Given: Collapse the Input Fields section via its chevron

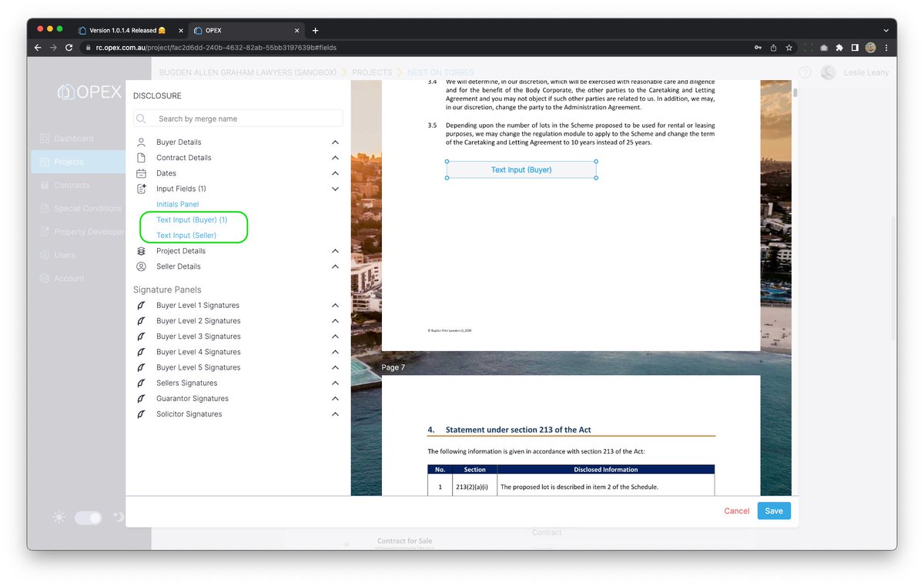Looking at the screenshot, I should 335,188.
